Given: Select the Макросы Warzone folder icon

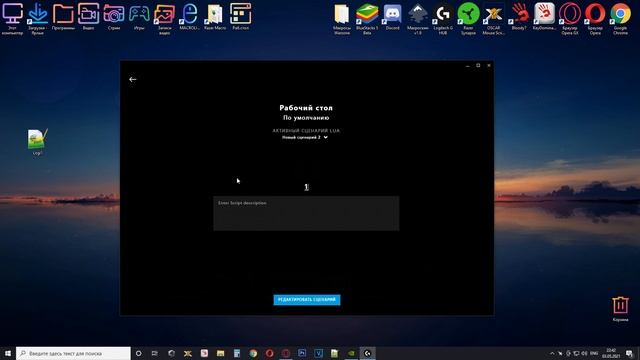Looking at the screenshot, I should tap(342, 18).
